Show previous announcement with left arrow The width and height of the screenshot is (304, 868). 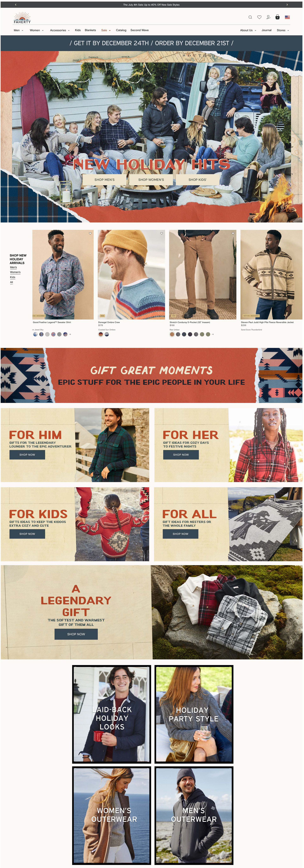[x=16, y=5]
